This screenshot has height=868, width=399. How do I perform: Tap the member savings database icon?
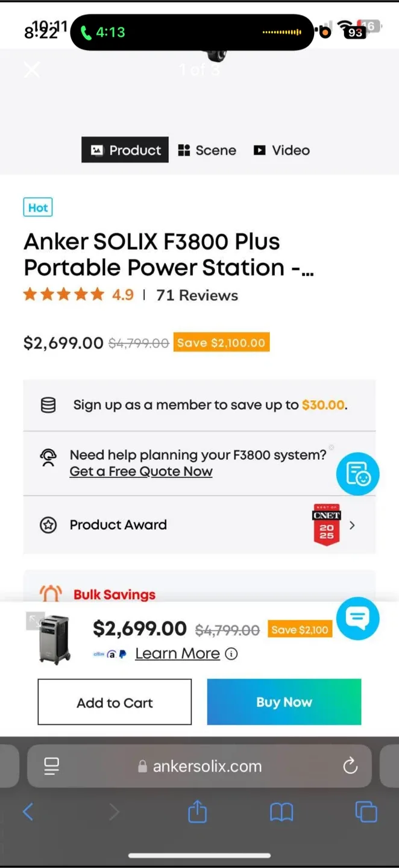(x=48, y=404)
